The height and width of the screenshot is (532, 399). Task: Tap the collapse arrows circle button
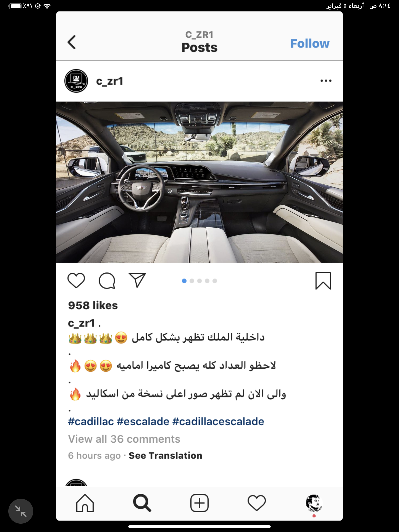pyautogui.click(x=21, y=511)
